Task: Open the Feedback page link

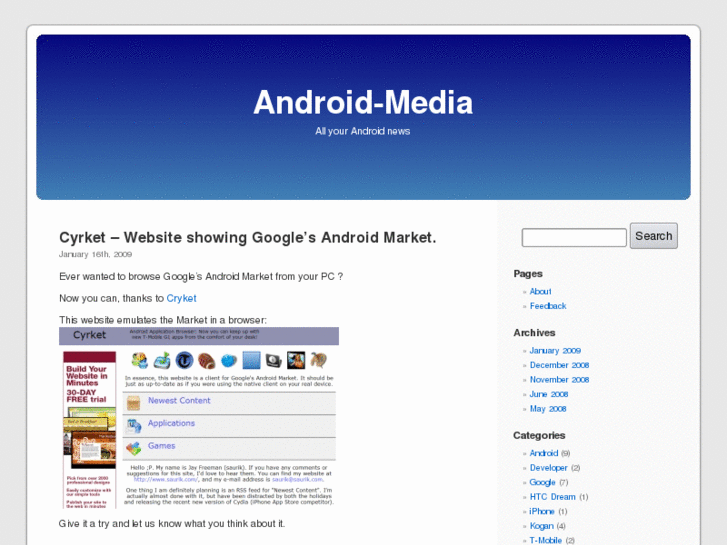Action: [548, 306]
